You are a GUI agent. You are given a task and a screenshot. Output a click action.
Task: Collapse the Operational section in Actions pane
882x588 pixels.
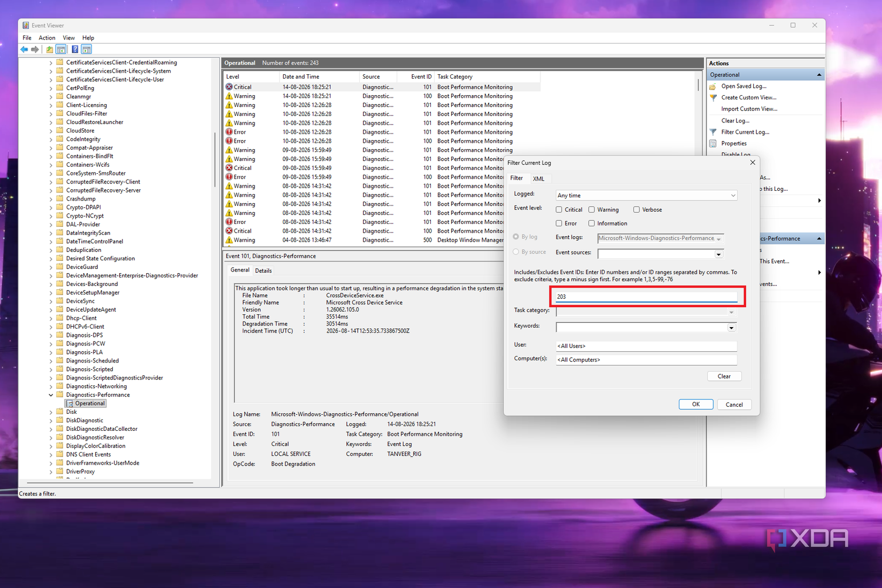pos(819,75)
